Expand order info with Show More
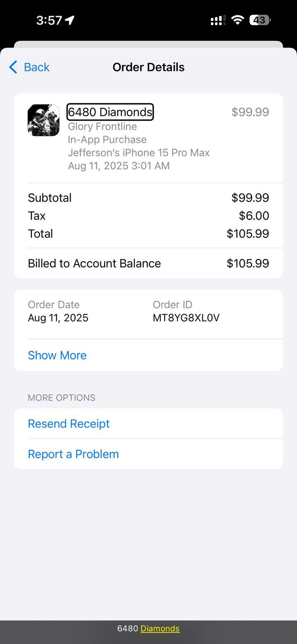The image size is (297, 644). click(x=57, y=355)
